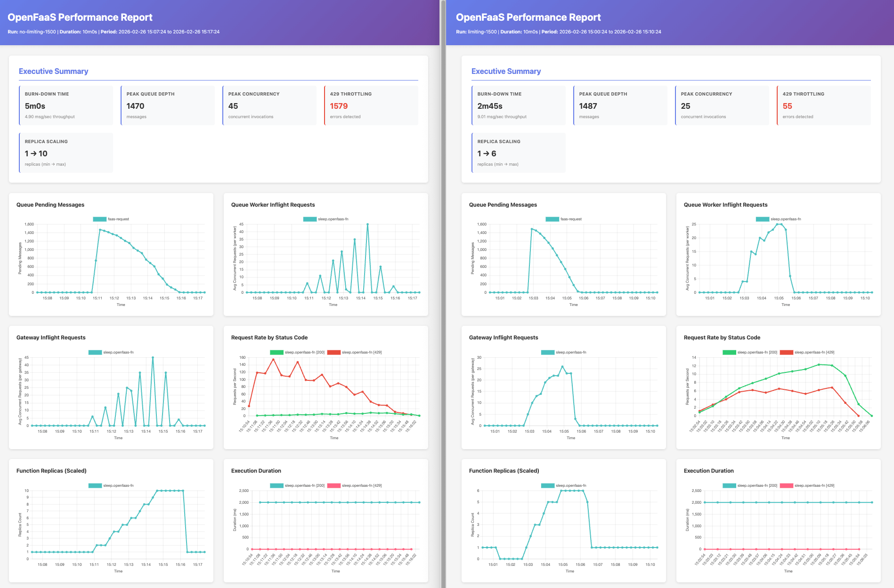Click the 429 Throttling card showing 55 errors
This screenshot has height=588, width=894.
pos(824,105)
